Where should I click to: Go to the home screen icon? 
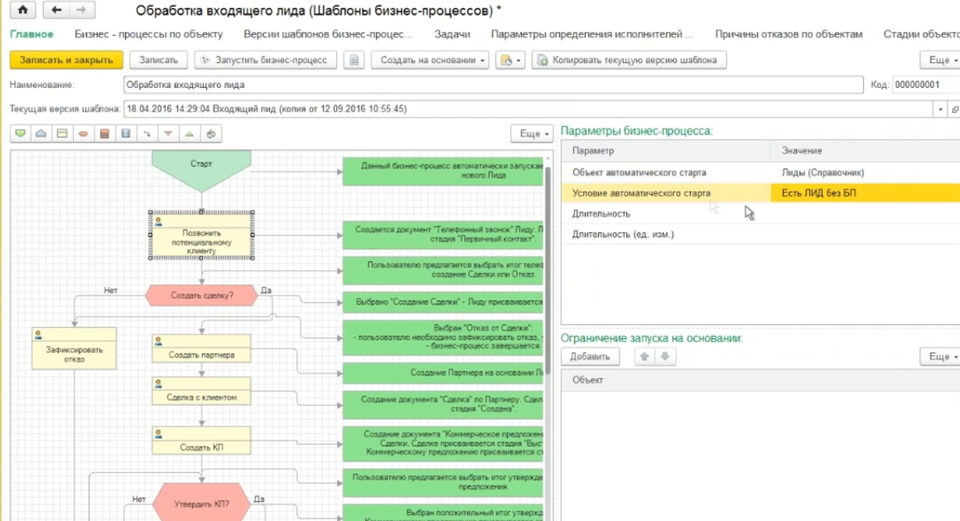pos(23,10)
